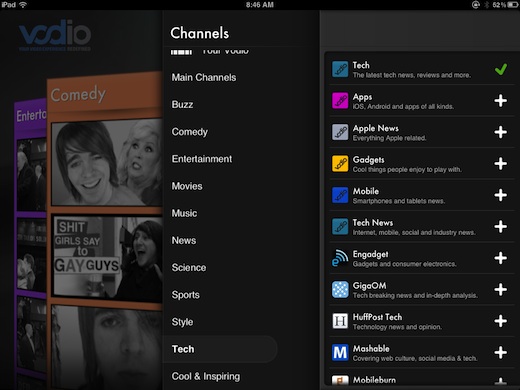
Task: Open the News category
Action: [x=184, y=240]
